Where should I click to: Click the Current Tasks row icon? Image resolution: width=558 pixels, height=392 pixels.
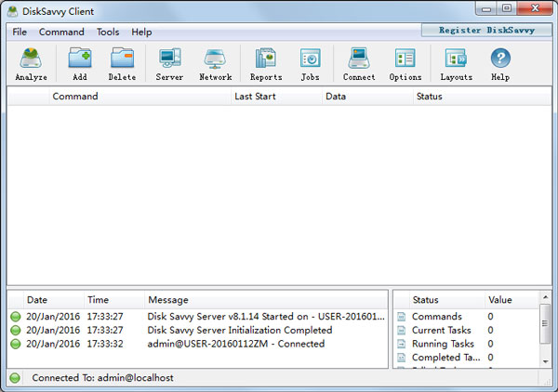(x=401, y=330)
